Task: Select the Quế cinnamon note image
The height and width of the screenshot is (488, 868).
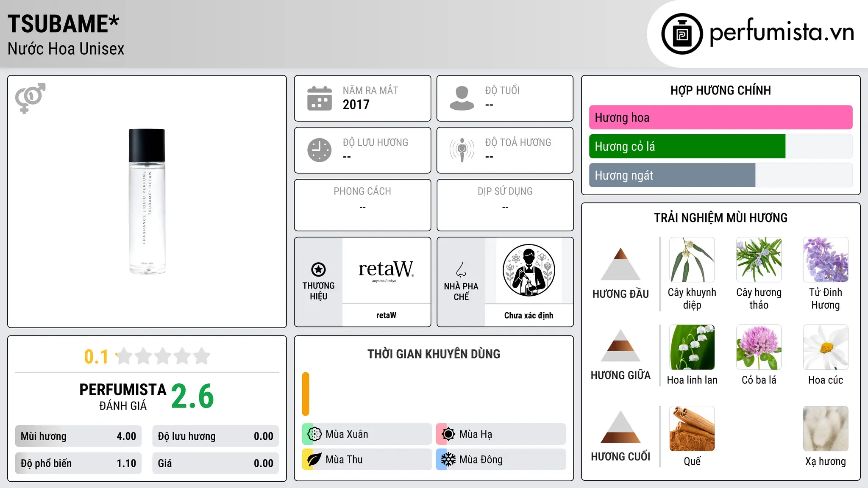Action: pyautogui.click(x=692, y=429)
